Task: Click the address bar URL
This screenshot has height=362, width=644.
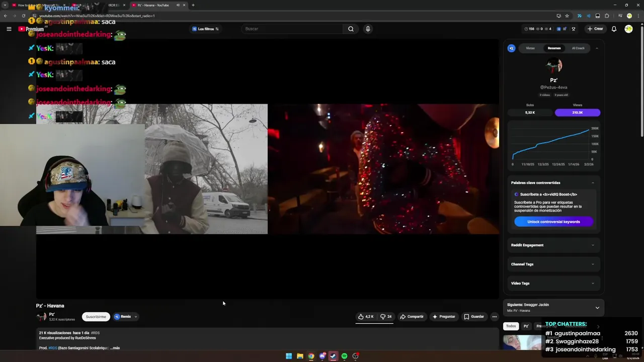Action: tap(97, 16)
